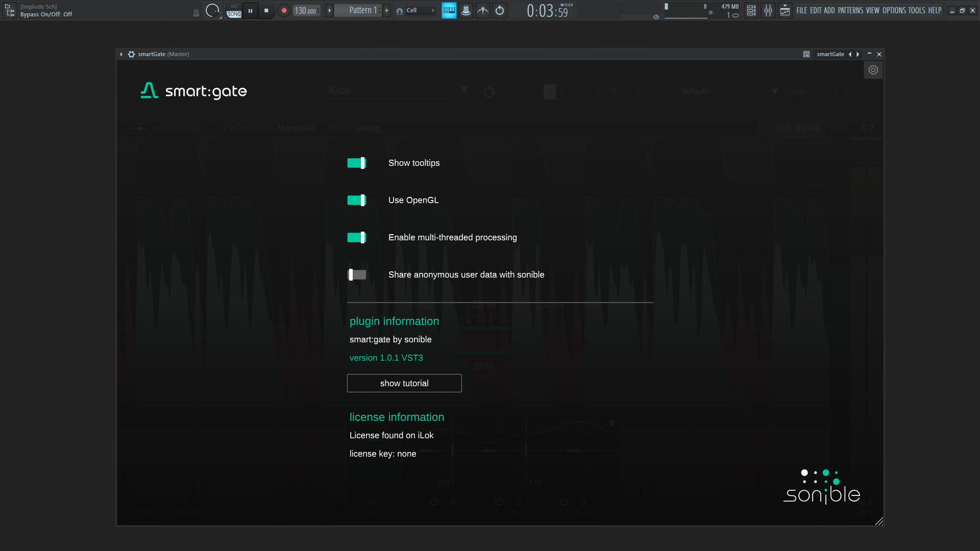Click the main volume knob in FL toolbar

point(212,10)
